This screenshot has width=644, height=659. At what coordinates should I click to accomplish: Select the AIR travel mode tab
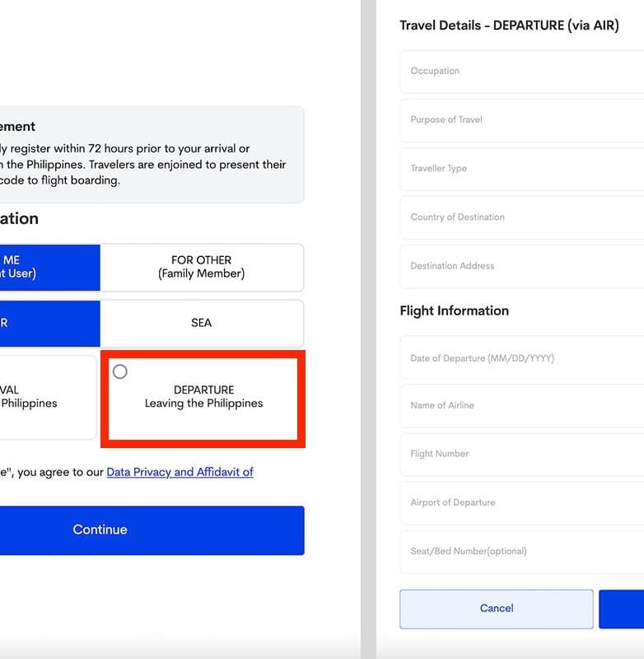click(49, 323)
